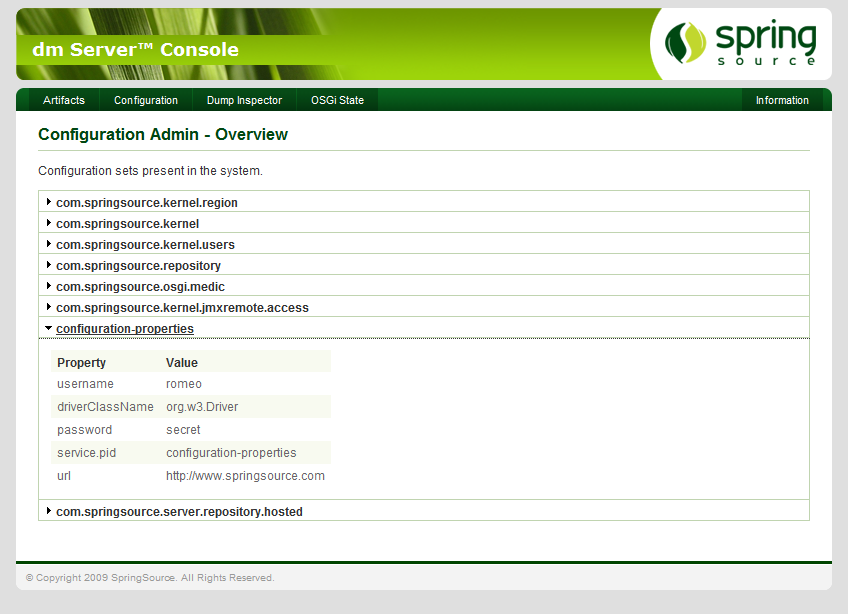Select the service.pid property cell
This screenshot has height=614, width=848.
(87, 453)
